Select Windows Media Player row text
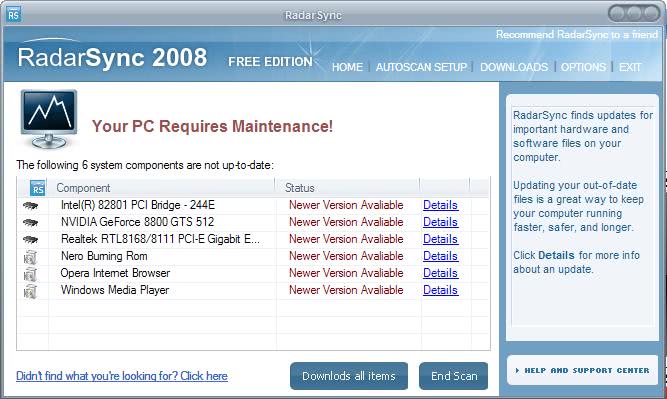 click(x=115, y=290)
